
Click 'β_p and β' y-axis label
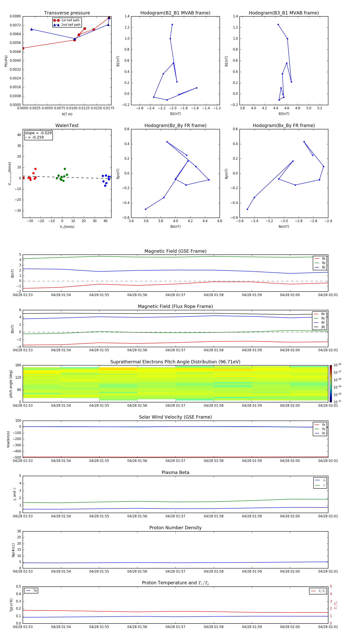(14, 495)
